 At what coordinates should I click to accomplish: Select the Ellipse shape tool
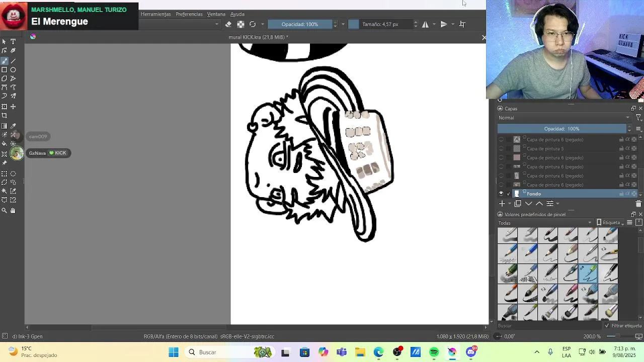tap(13, 70)
